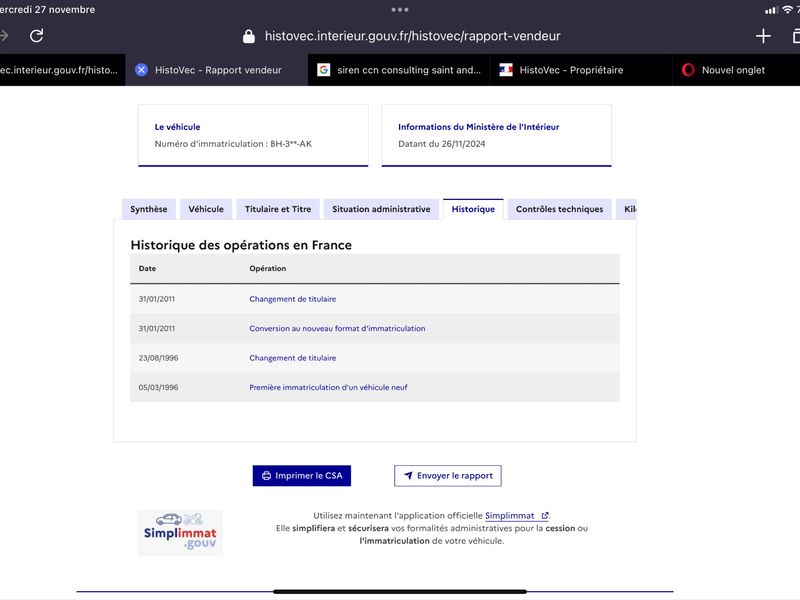Select the Synthèse tab
The image size is (800, 600).
point(148,209)
